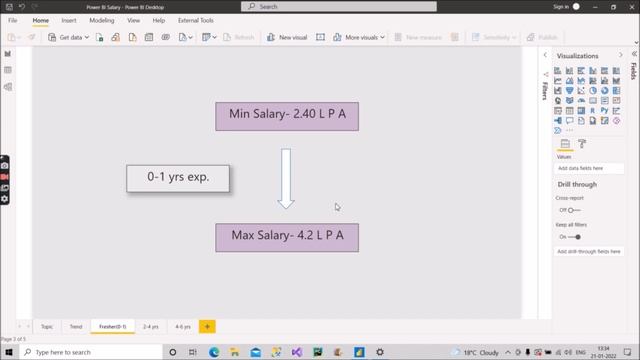The image size is (640, 360).
Task: Select the Multi-row card visual
Action: 604,100
